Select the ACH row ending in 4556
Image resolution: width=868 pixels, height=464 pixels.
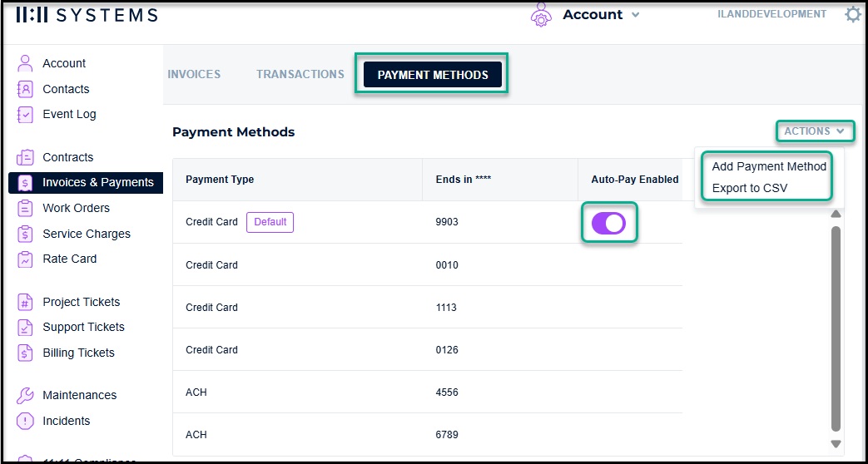click(428, 392)
